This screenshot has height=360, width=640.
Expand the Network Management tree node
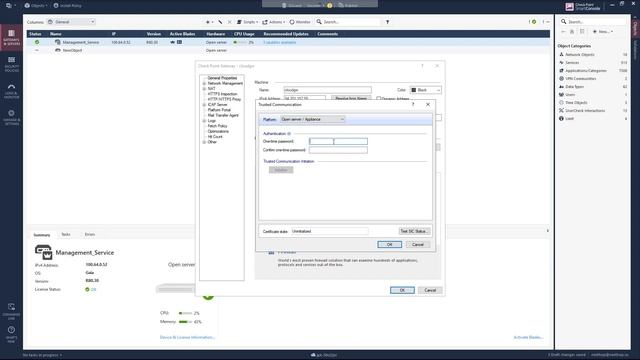coord(204,83)
